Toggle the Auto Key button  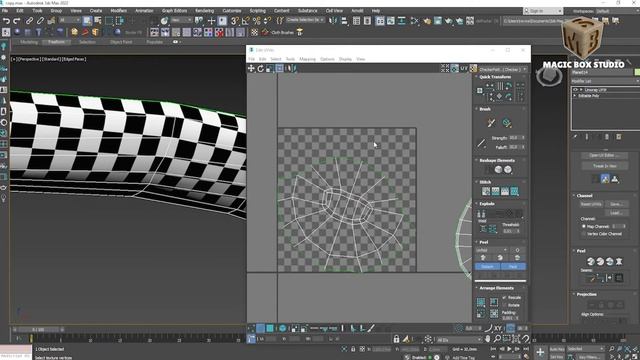[557, 349]
